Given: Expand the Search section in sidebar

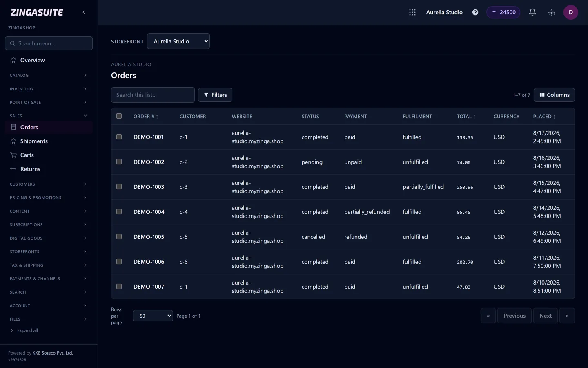Looking at the screenshot, I should (49, 292).
